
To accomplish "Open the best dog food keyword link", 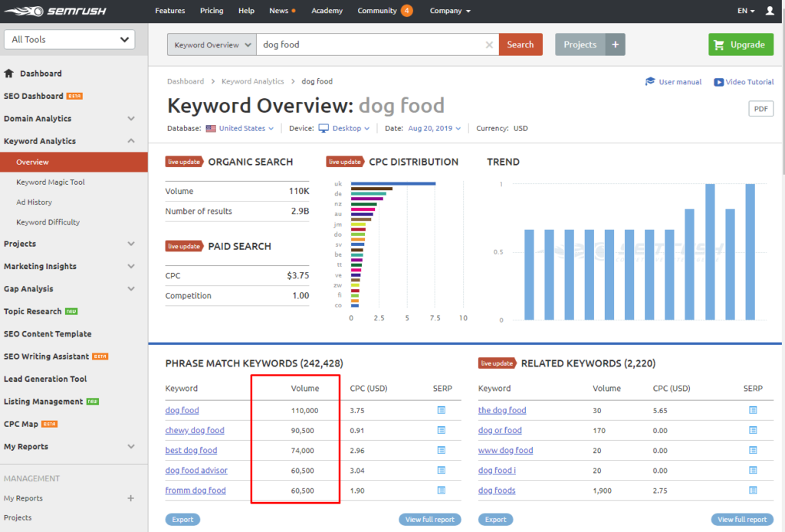I will click(x=191, y=450).
